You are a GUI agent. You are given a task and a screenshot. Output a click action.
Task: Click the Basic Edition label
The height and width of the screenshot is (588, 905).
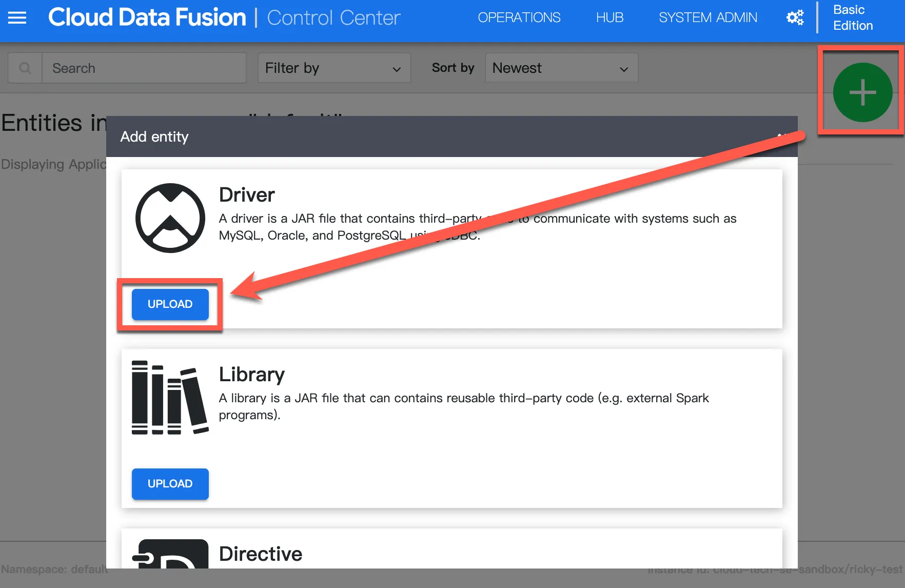853,17
